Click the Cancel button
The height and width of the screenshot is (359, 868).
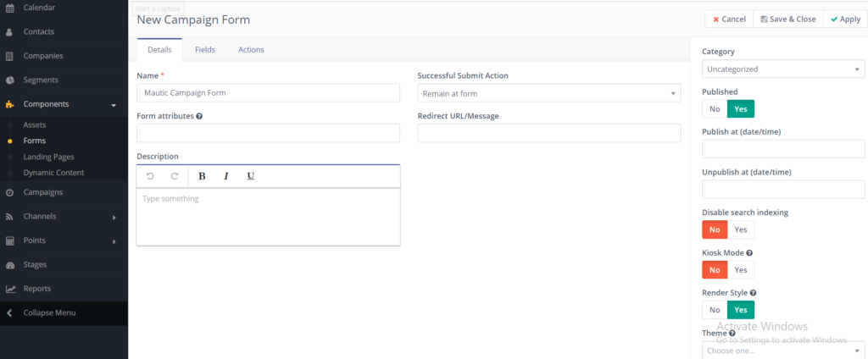coord(729,19)
